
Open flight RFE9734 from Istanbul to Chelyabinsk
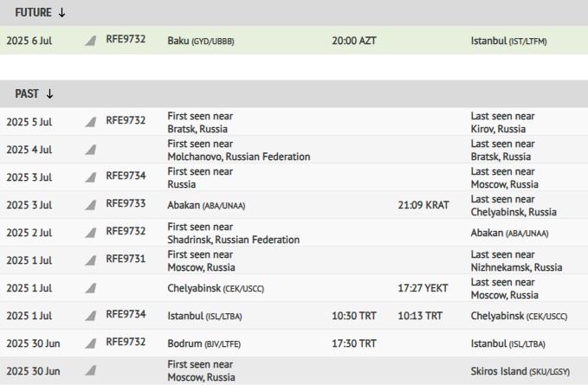point(126,315)
